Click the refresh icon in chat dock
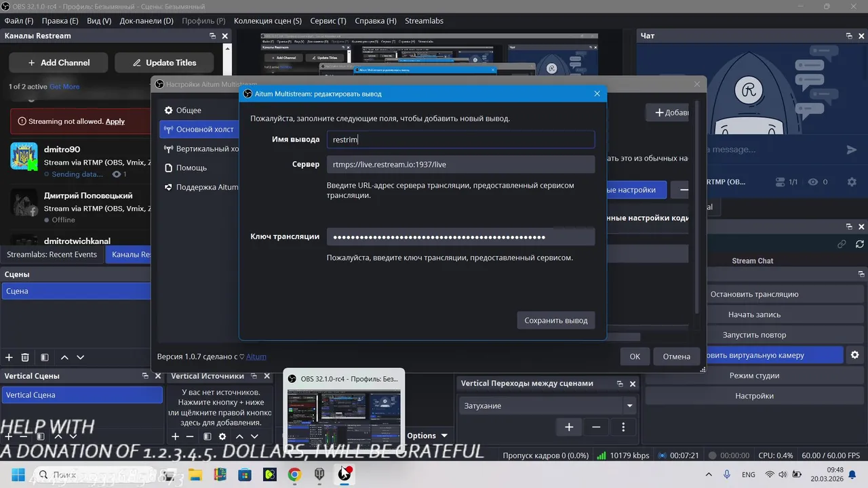 [860, 244]
